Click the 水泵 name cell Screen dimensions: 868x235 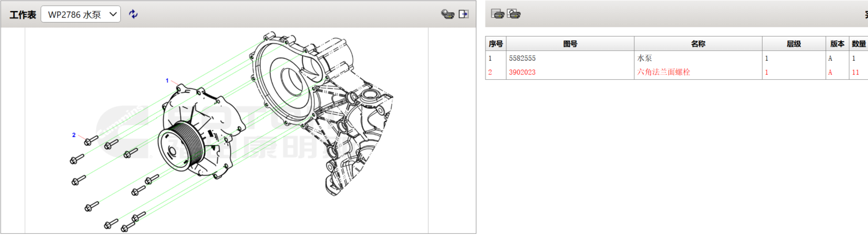click(645, 58)
